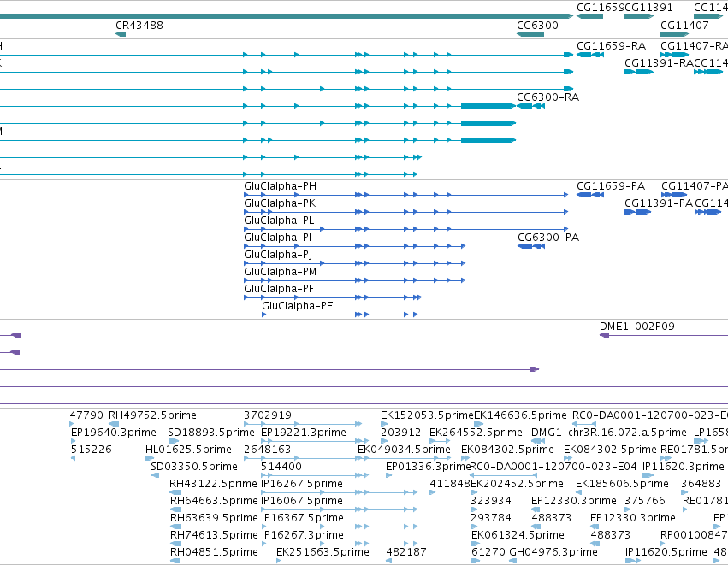
Task: Select EST 47790
Action: click(72, 424)
